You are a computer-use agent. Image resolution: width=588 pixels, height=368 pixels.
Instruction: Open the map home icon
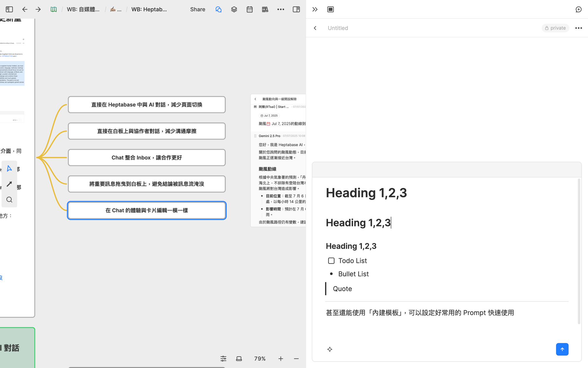pyautogui.click(x=54, y=9)
